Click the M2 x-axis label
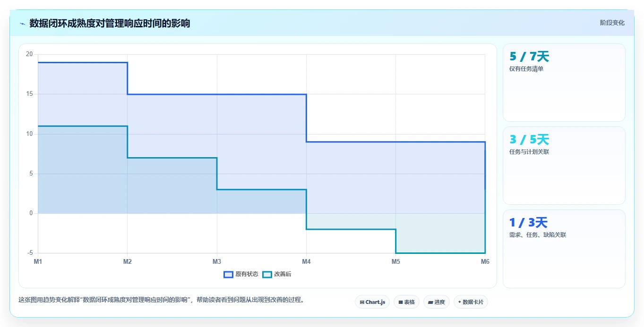 tap(127, 261)
